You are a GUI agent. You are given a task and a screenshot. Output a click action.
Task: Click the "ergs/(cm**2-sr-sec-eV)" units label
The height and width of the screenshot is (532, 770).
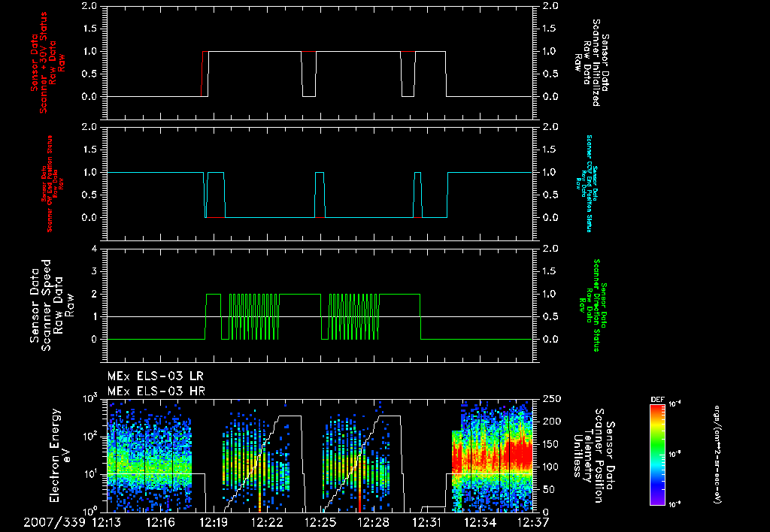[717, 455]
